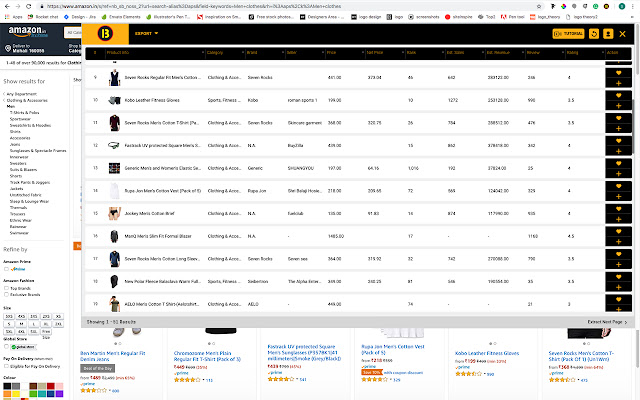The height and width of the screenshot is (400, 640).
Task: Tick the Amazon Prime checkbox
Action: (6, 269)
